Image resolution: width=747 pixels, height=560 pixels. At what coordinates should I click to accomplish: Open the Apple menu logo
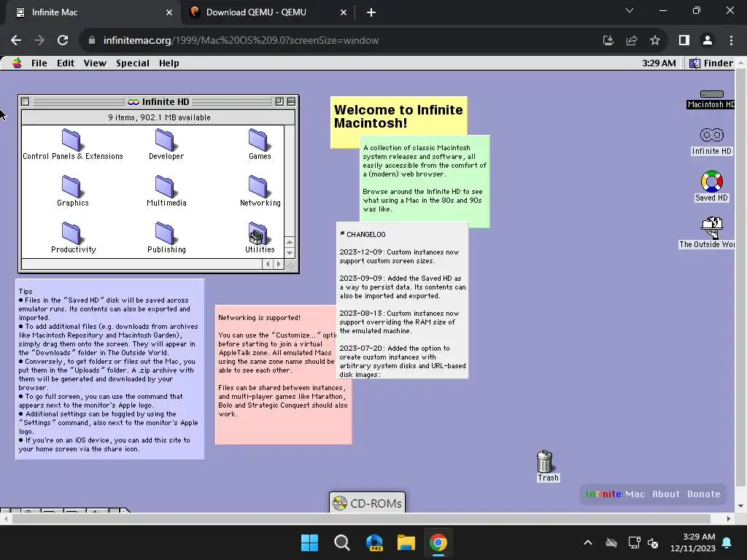18,63
